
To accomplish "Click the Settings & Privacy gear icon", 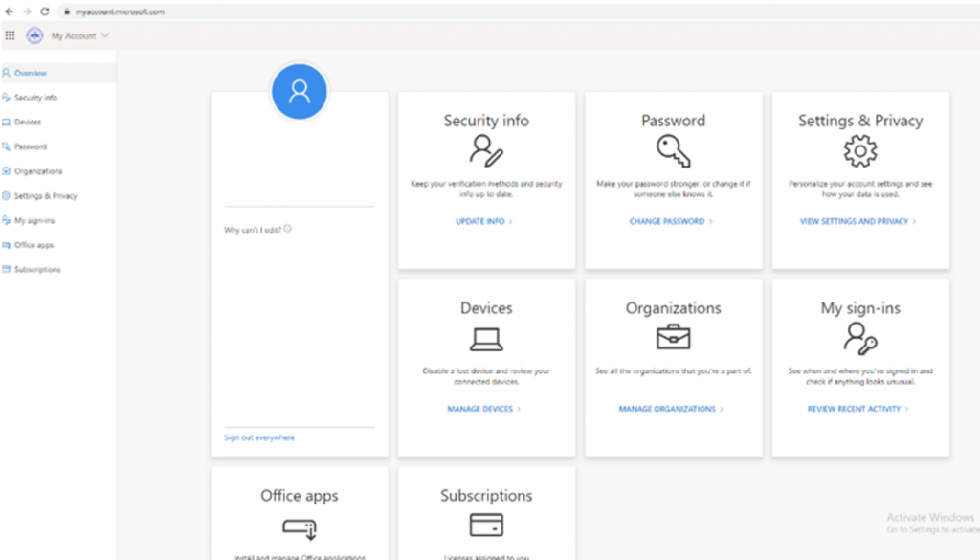I will 860,151.
